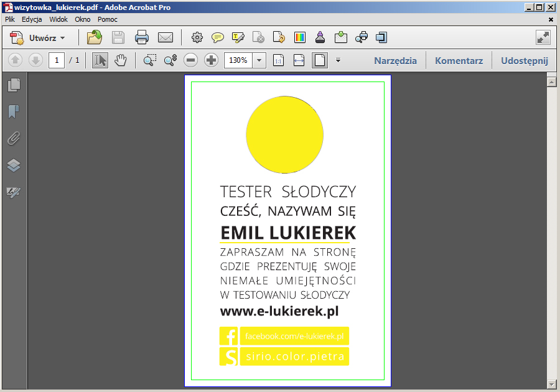This screenshot has height=392, width=560.
Task: Open preferences gear icon in toolbar
Action: point(197,37)
